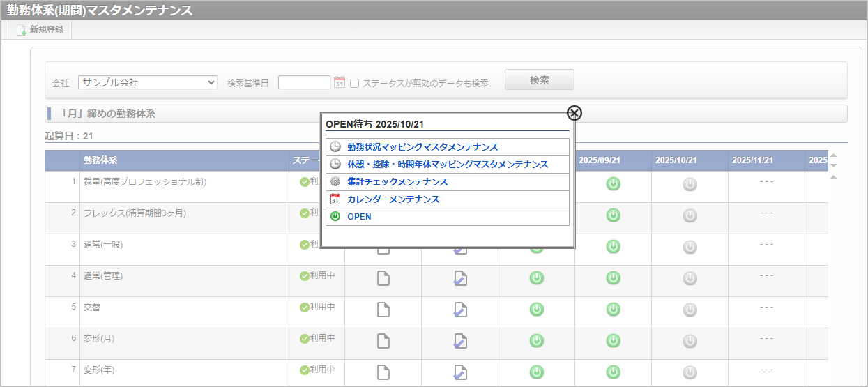868x387 pixels.
Task: Click green power icon for フレックス(清算期間3ヶ月) under 2025/09/21
Action: pos(613,216)
